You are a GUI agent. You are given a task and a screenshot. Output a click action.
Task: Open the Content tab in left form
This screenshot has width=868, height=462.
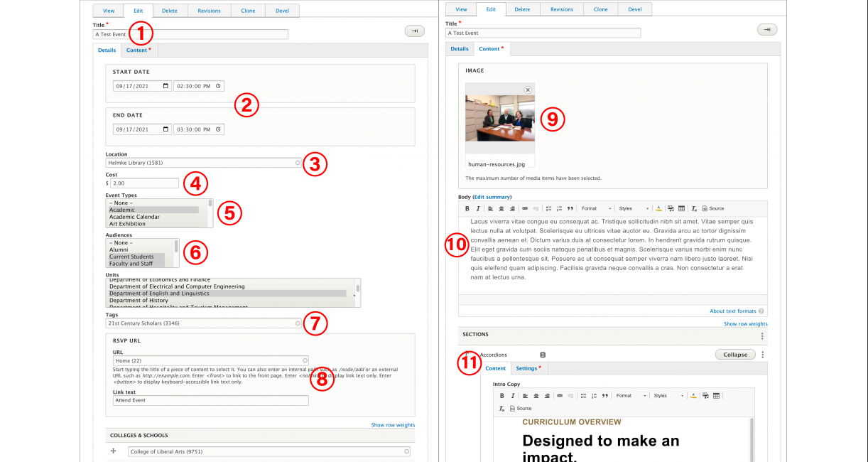[x=139, y=50]
